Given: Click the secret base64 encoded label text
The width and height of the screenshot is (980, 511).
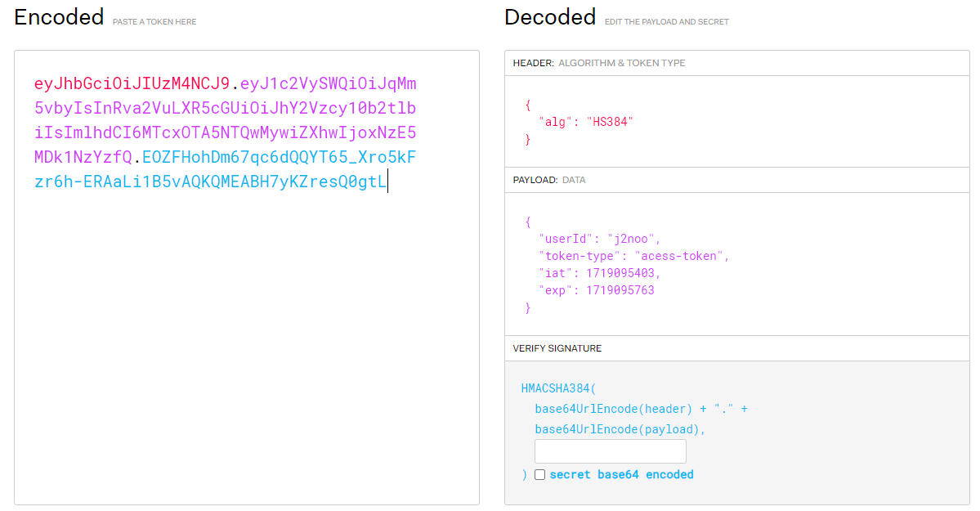Looking at the screenshot, I should (x=621, y=475).
